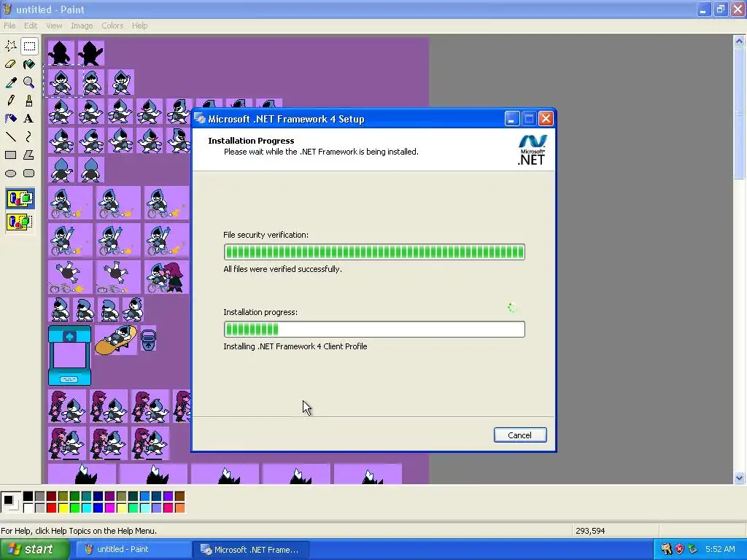747x560 pixels.
Task: Activate the Pick Color eyedropper tool
Action: pos(10,82)
